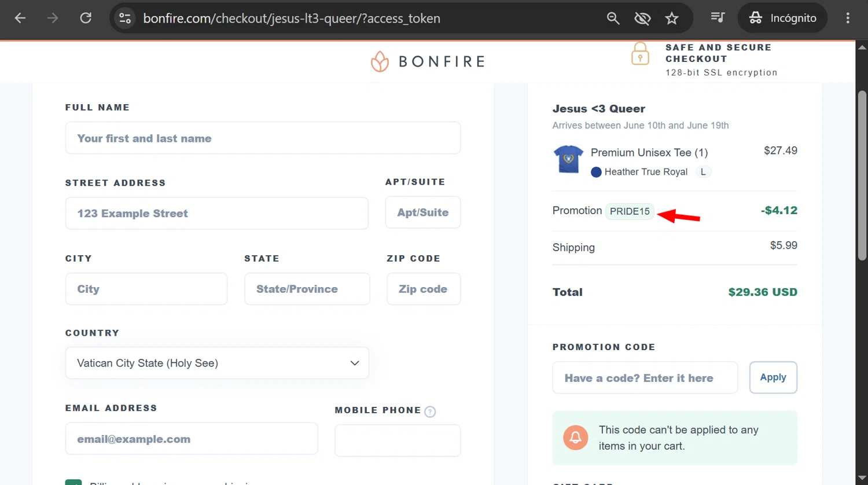Click 'This code can't be applied' message
This screenshot has width=868, height=485.
click(679, 438)
